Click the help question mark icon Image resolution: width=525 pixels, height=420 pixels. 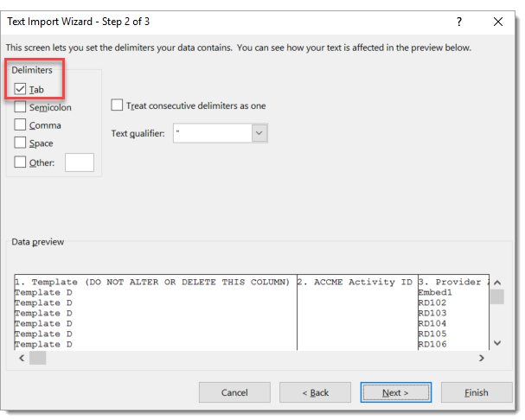click(458, 21)
